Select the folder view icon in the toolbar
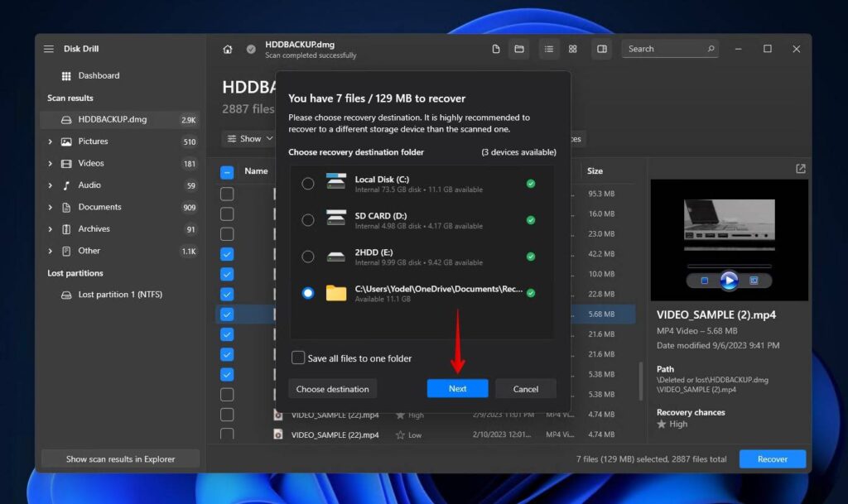Screen dimensions: 848x504 tap(519, 49)
